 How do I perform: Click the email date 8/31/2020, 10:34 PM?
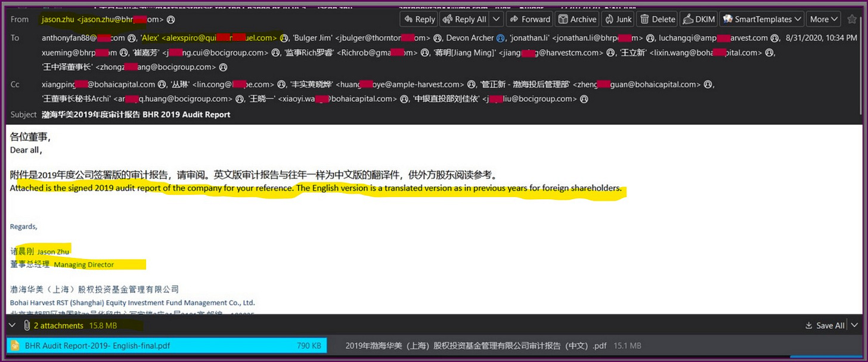click(822, 38)
